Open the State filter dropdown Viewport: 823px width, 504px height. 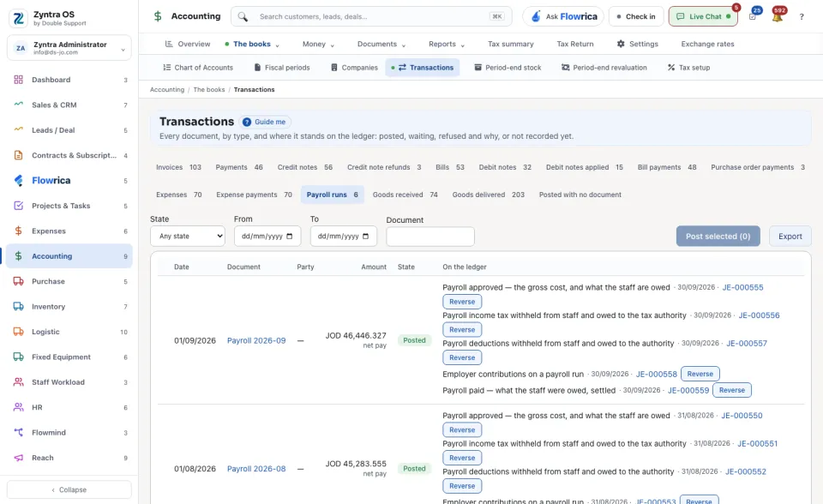[188, 237]
